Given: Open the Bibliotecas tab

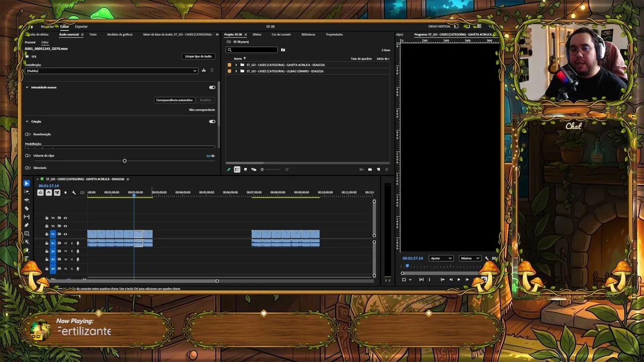Looking at the screenshot, I should [x=308, y=35].
